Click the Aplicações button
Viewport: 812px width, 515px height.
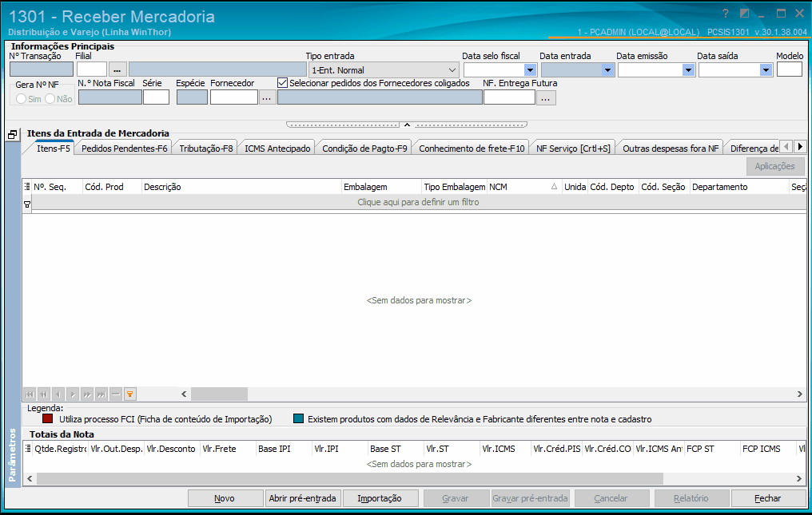pyautogui.click(x=774, y=166)
